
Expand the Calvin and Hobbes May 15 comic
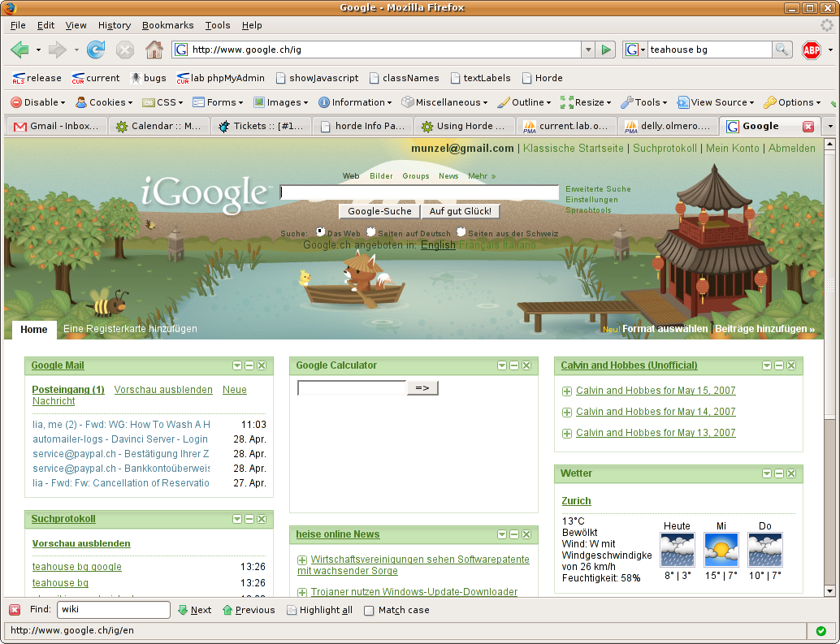565,391
